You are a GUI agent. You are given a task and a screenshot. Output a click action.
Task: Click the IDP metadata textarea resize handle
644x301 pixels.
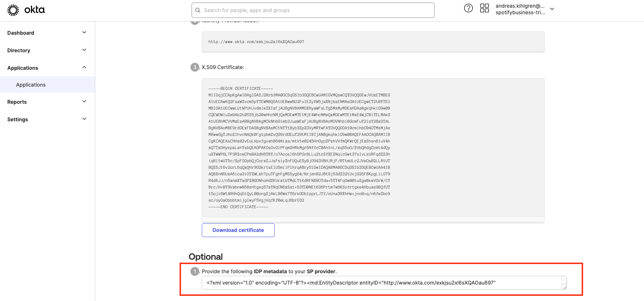click(x=564, y=287)
